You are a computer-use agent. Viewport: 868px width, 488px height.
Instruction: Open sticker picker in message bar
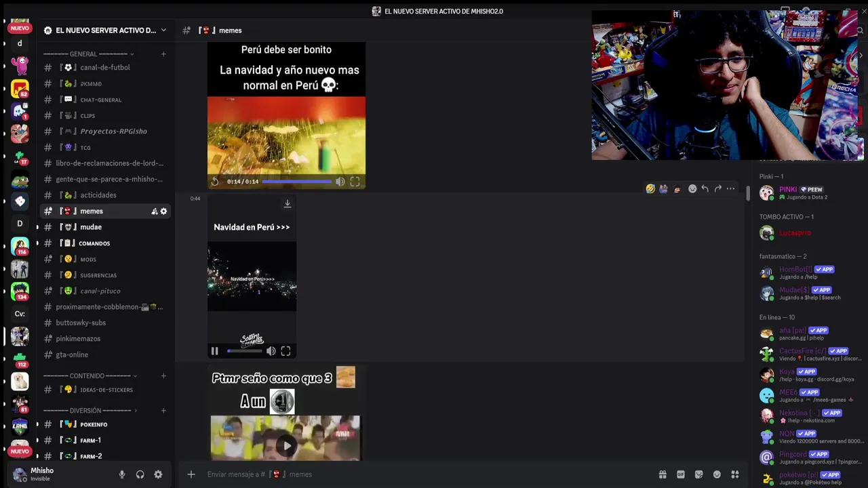(x=699, y=474)
